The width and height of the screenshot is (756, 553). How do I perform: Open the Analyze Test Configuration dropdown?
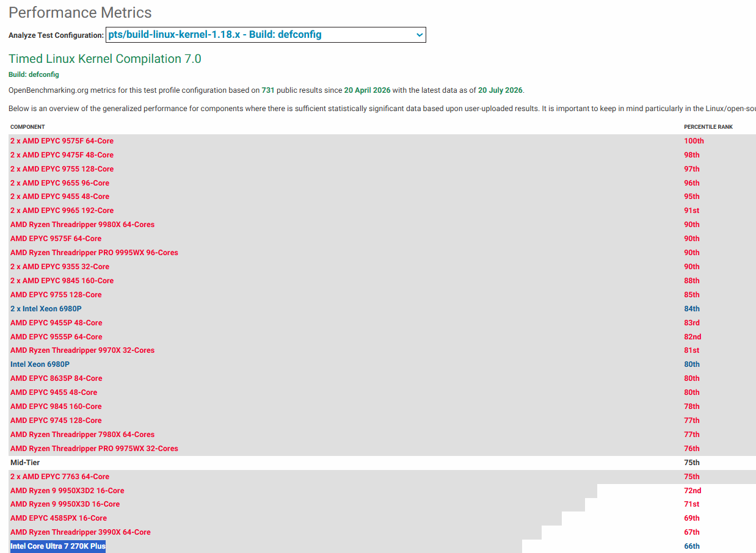[266, 35]
